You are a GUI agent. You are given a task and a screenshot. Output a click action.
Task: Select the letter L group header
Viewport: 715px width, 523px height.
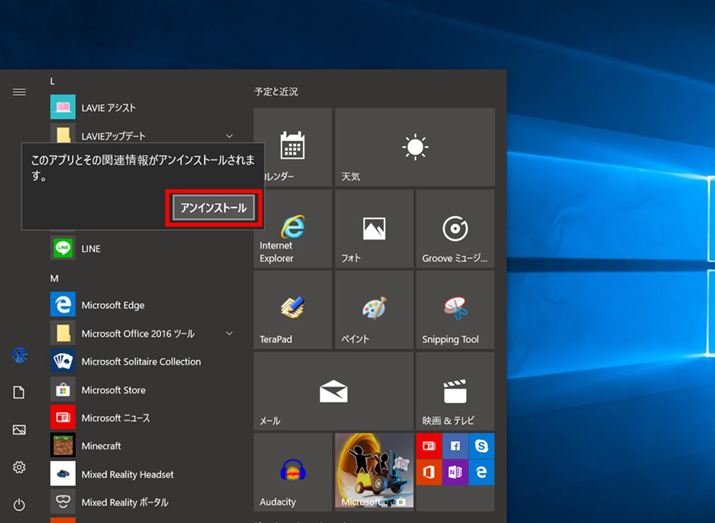53,80
